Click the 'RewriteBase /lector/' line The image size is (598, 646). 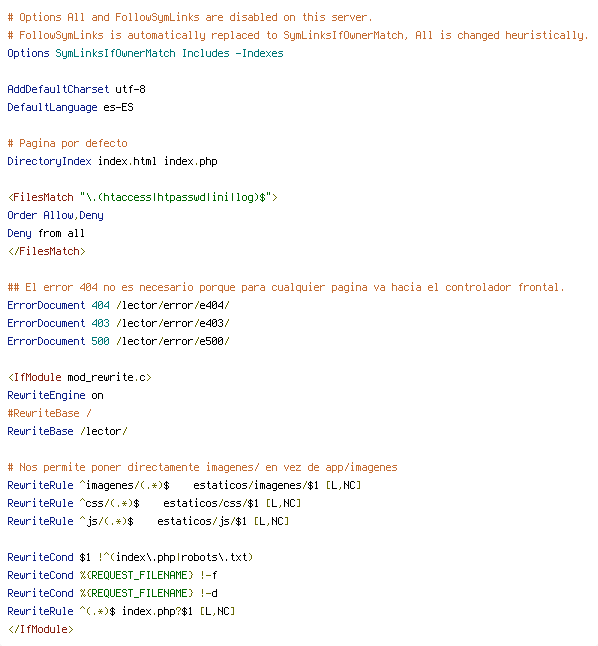pyautogui.click(x=68, y=431)
